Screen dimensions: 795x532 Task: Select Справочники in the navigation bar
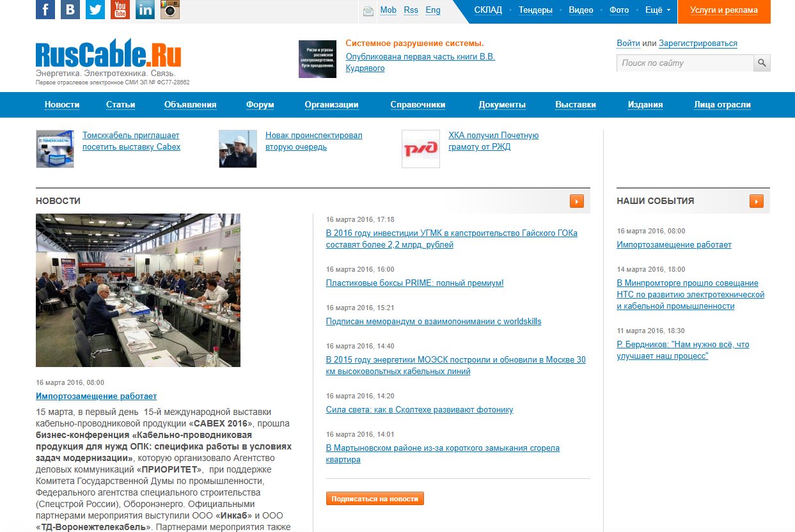[x=417, y=105]
